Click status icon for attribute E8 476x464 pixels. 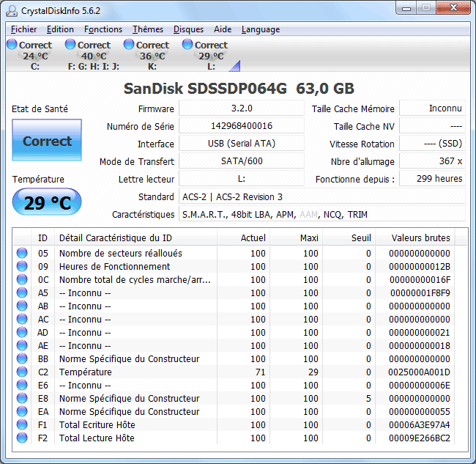pyautogui.click(x=22, y=398)
